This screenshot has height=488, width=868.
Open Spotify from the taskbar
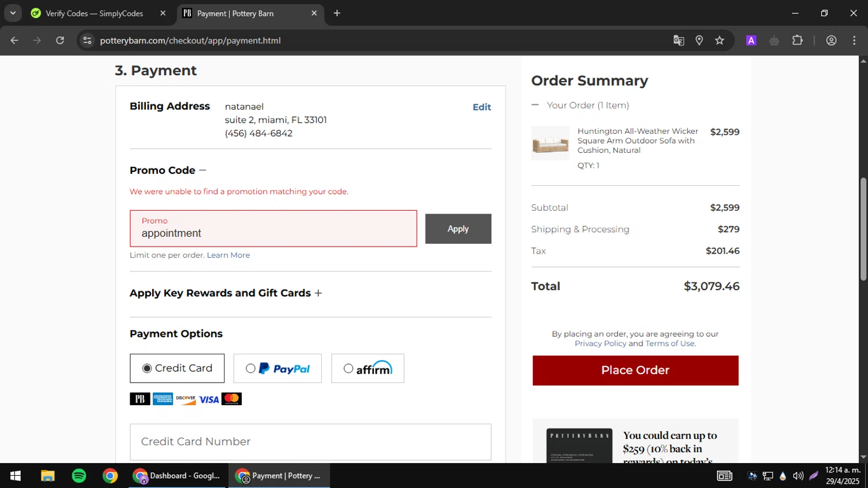(79, 476)
